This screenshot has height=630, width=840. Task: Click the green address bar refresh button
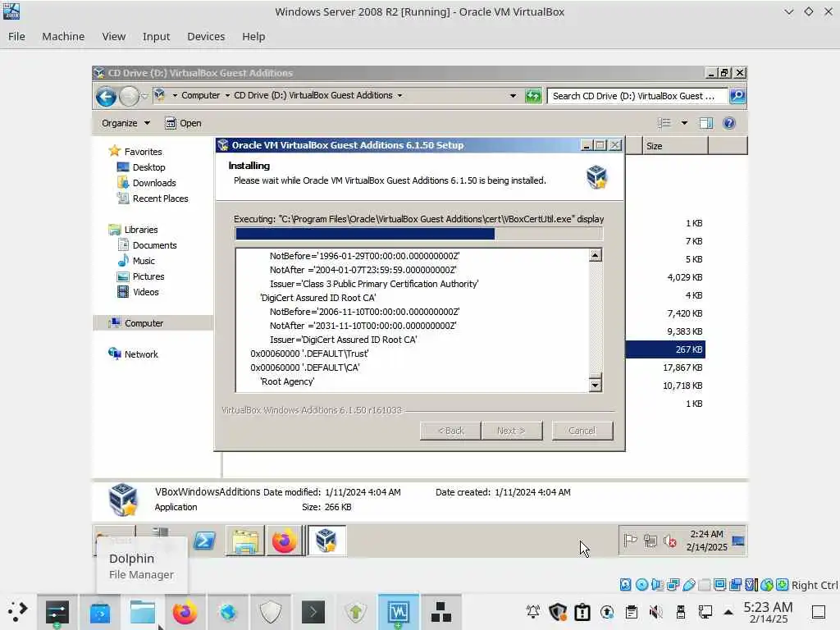pos(533,96)
